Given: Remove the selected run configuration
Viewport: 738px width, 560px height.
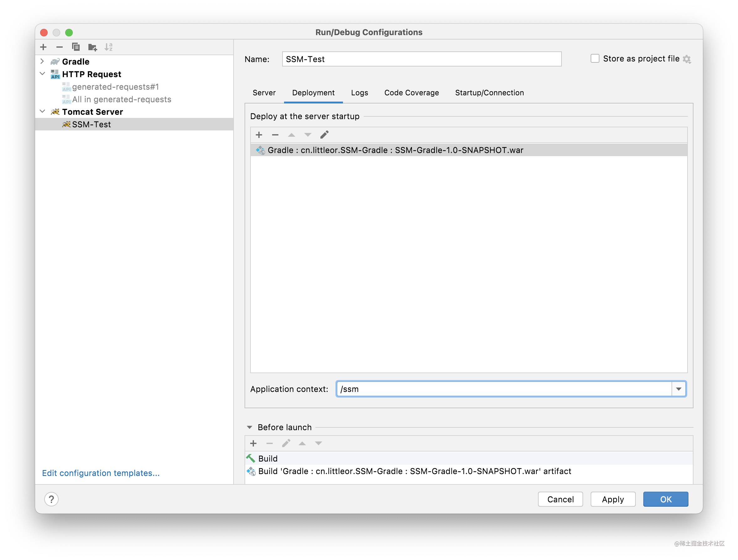Looking at the screenshot, I should [59, 47].
